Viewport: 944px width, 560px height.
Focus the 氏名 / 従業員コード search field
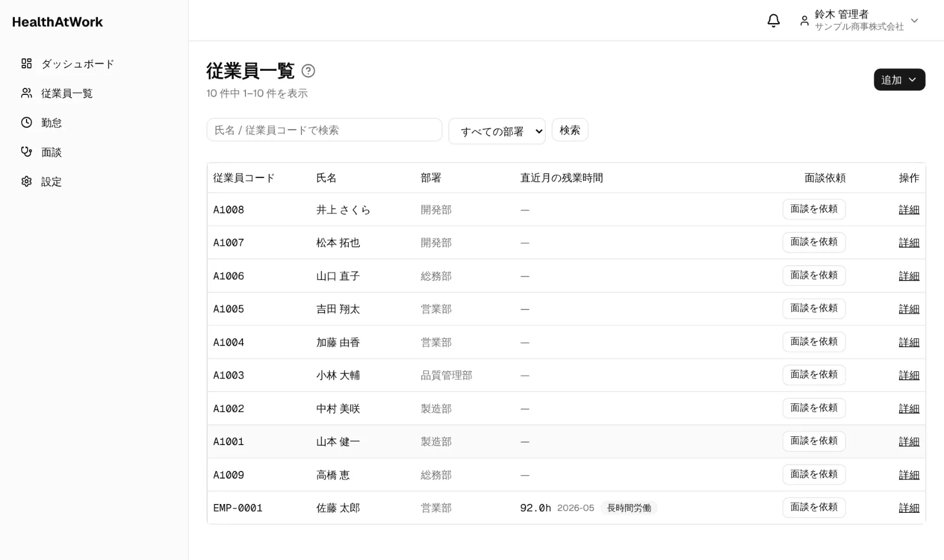[324, 130]
